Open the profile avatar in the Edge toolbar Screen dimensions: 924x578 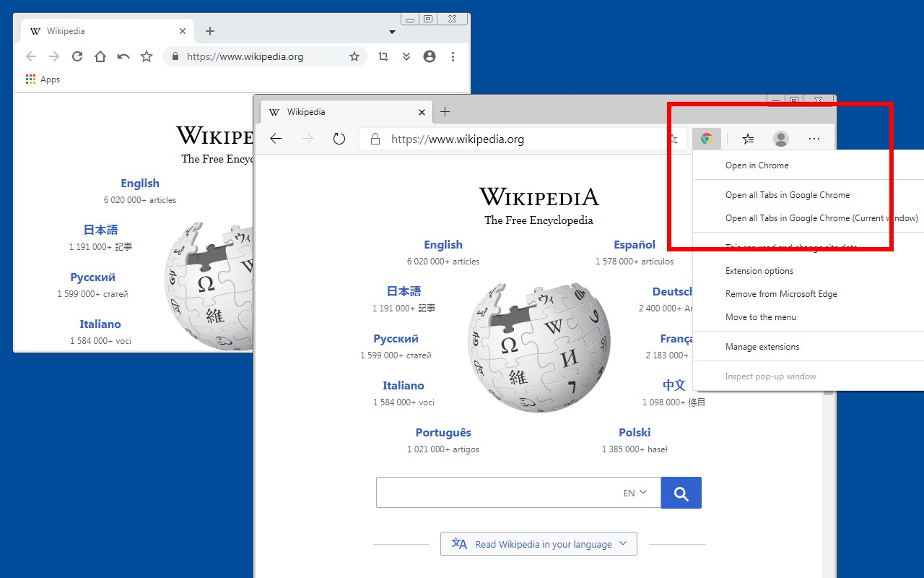(781, 139)
